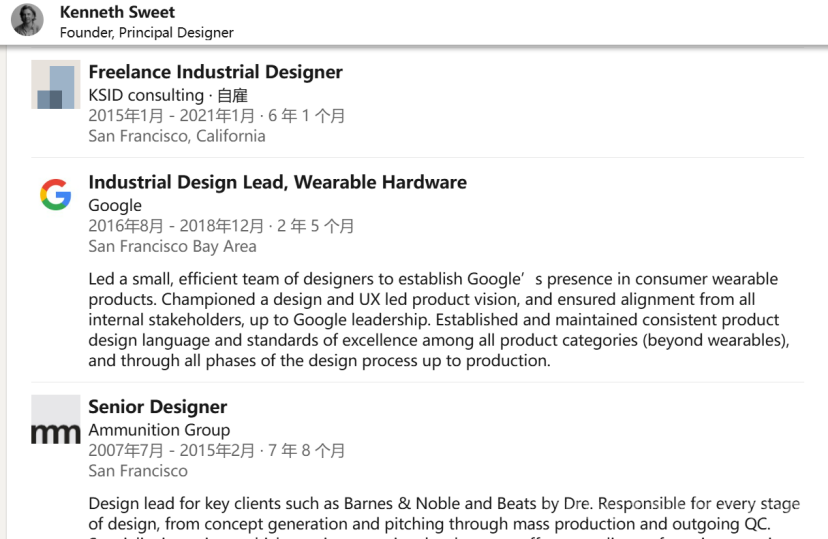828x539 pixels.
Task: Click the Ammunition Group logo
Action: (55, 419)
